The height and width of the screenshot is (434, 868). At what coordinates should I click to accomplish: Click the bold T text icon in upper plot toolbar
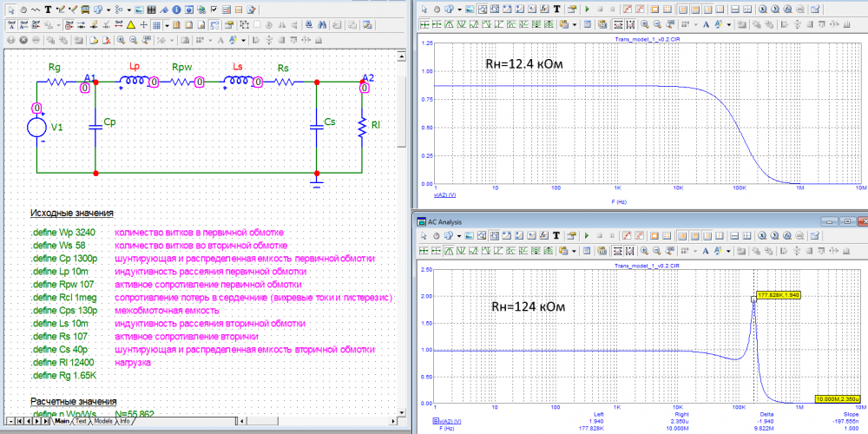[x=556, y=9]
